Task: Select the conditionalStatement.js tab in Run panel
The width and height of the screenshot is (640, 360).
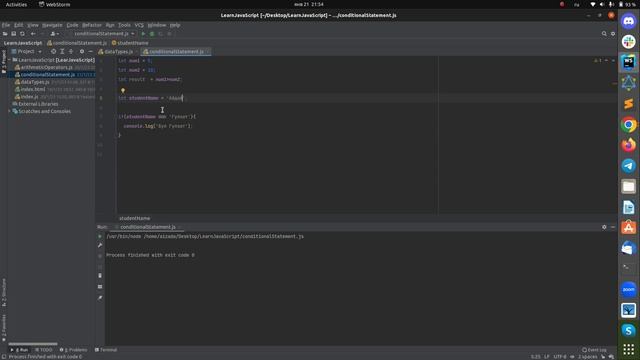Action: pos(148,227)
